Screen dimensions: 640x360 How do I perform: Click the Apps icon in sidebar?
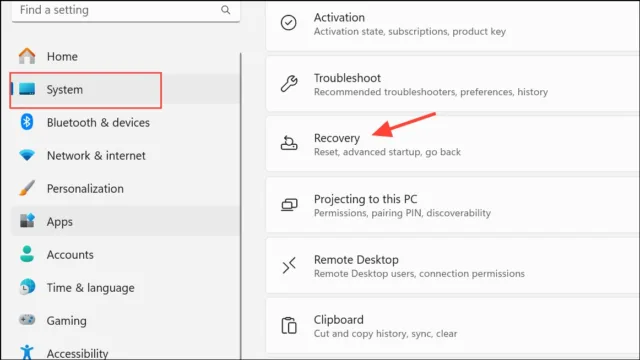[x=27, y=221]
